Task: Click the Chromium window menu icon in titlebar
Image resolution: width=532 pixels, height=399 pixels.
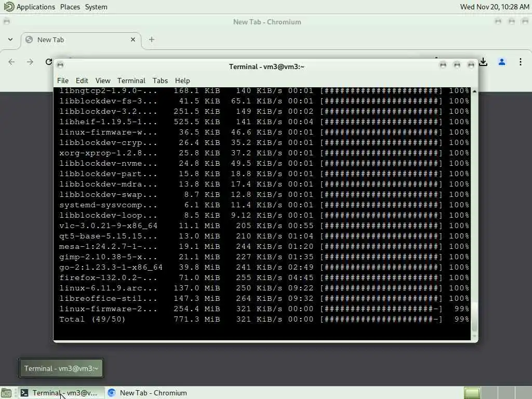Action: [6, 22]
